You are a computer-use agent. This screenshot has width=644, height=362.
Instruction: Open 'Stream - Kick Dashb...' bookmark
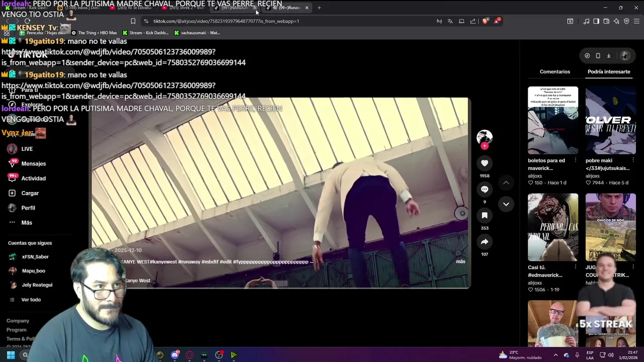point(145,33)
